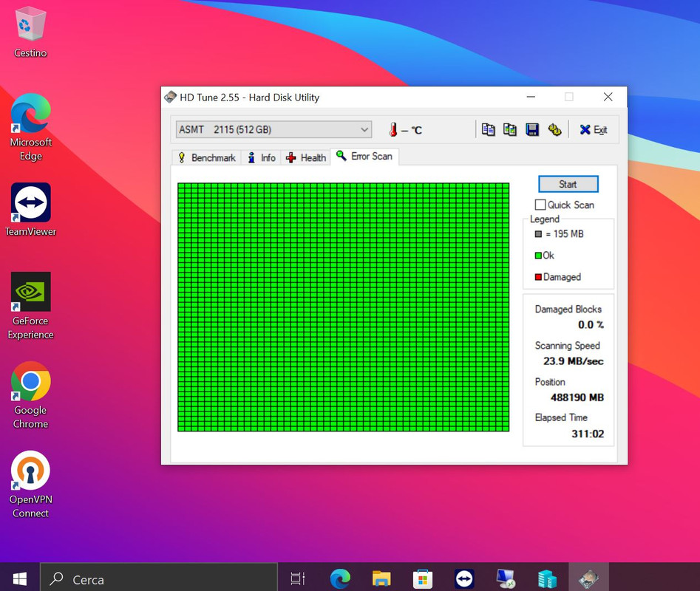
Task: Open Microsoft Store from taskbar
Action: tap(422, 579)
